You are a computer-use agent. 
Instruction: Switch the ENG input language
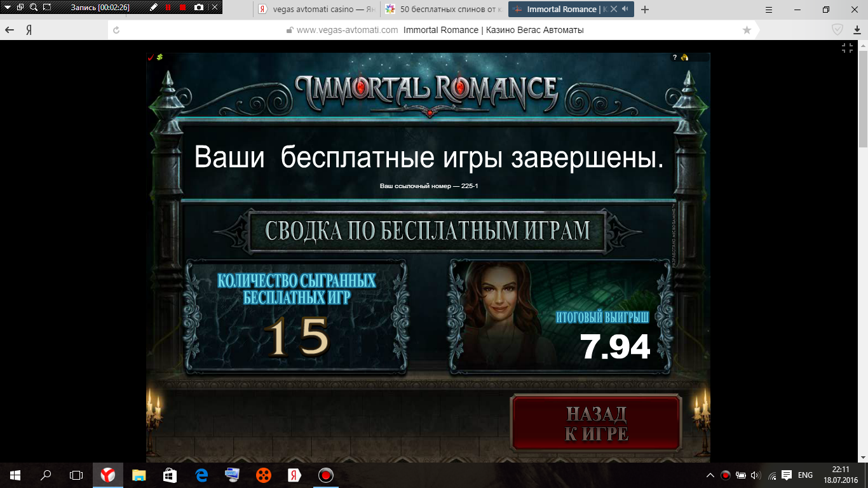pyautogui.click(x=805, y=475)
